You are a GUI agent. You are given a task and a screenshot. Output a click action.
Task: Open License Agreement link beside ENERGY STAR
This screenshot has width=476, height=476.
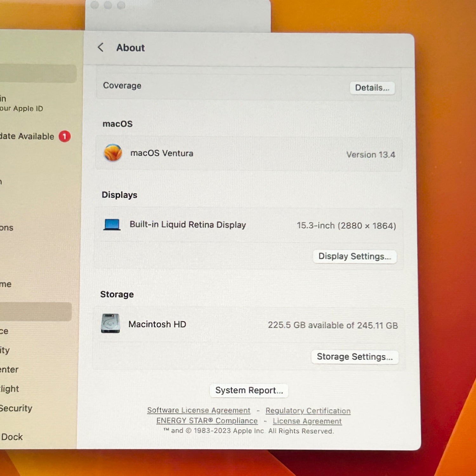(307, 421)
